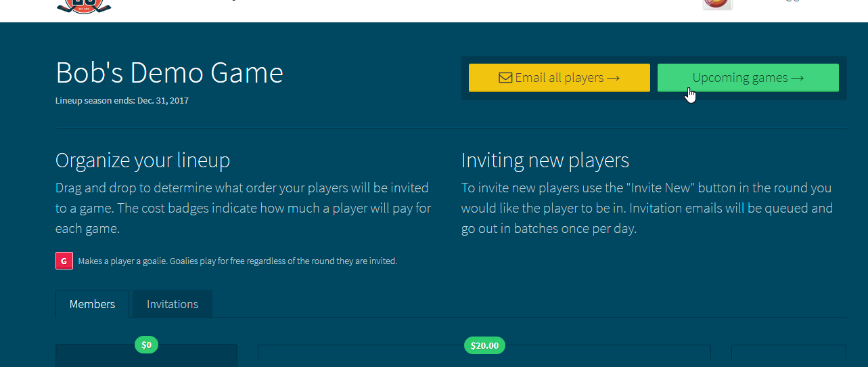868x367 pixels.
Task: Select the Inviting new players heading
Action: point(545,160)
